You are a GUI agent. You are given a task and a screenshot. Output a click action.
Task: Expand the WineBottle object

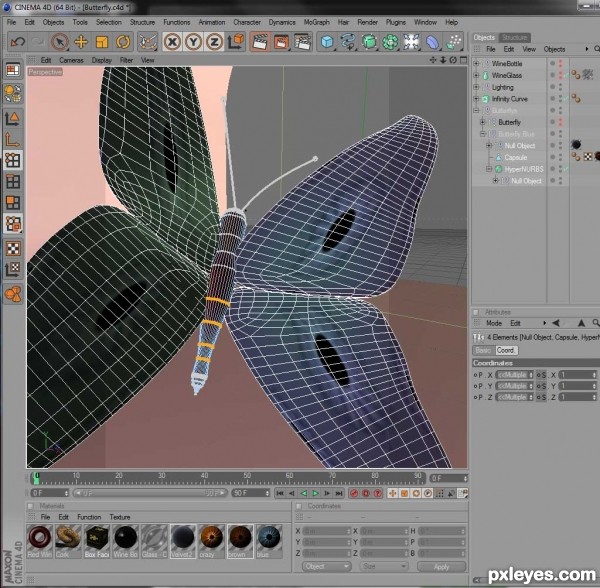[476, 64]
